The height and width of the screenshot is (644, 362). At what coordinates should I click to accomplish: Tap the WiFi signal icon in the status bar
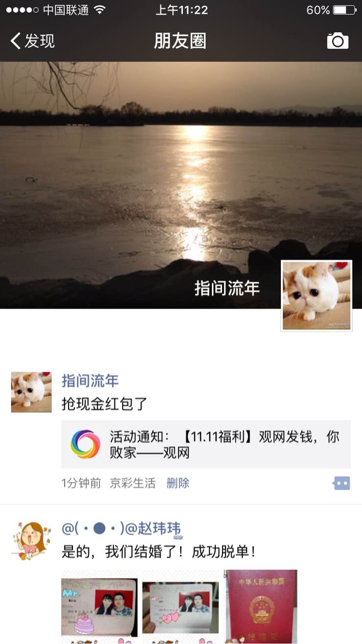100,10
